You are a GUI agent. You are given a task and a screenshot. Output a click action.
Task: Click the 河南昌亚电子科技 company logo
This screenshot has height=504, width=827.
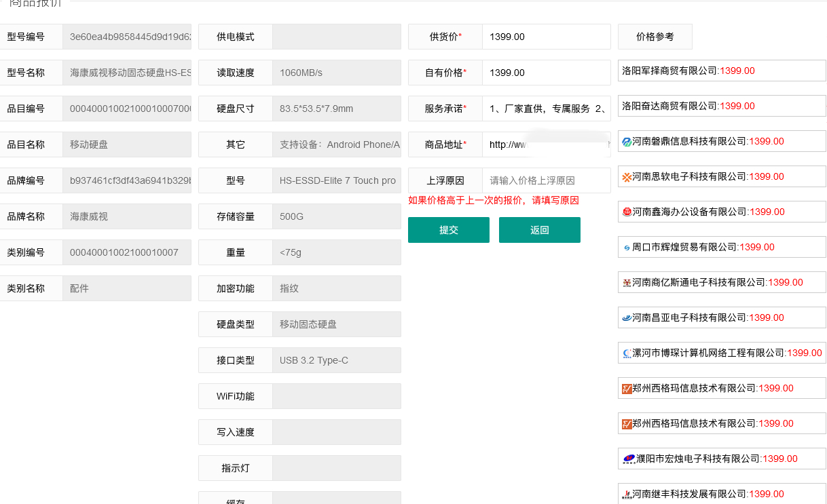click(x=627, y=317)
